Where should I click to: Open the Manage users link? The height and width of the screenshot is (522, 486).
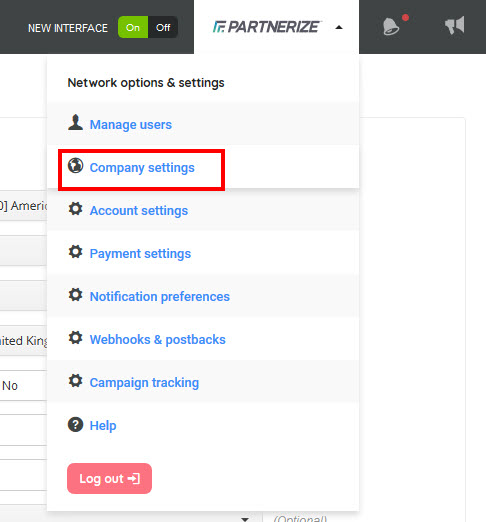[x=131, y=125]
